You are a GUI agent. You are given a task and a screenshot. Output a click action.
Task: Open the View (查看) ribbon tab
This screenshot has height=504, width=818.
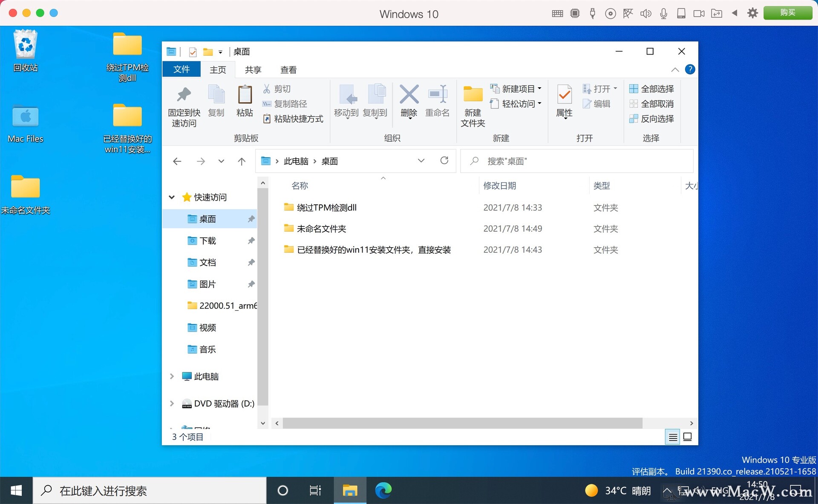coord(288,69)
